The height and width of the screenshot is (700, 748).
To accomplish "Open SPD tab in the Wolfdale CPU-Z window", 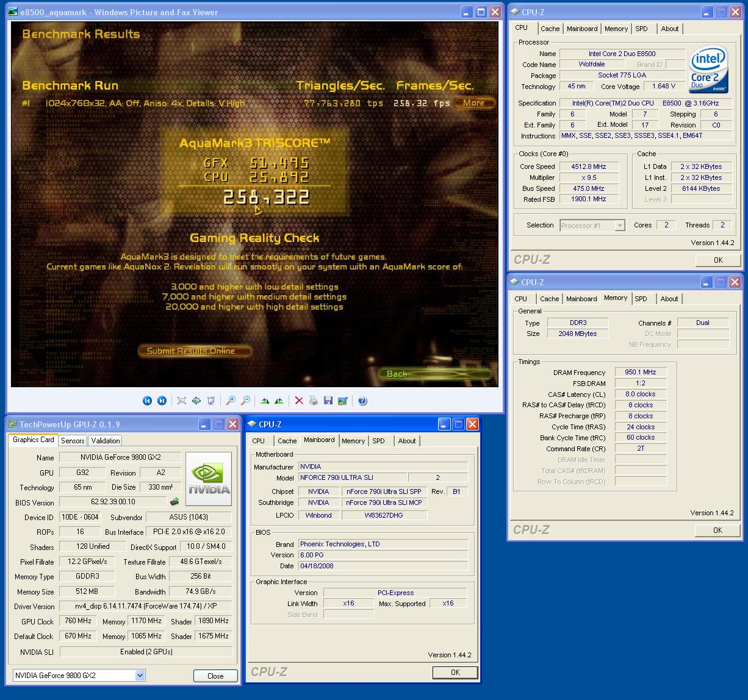I will (641, 29).
